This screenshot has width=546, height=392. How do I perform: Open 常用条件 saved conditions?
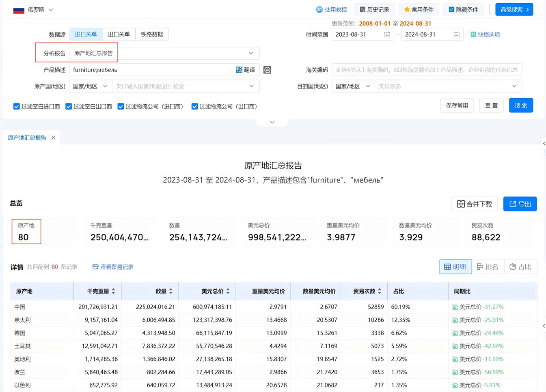pyautogui.click(x=419, y=10)
